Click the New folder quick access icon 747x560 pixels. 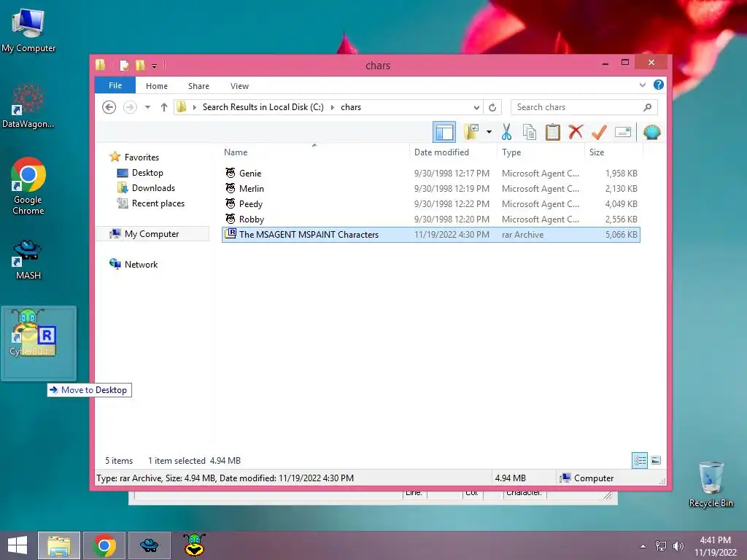[x=140, y=65]
